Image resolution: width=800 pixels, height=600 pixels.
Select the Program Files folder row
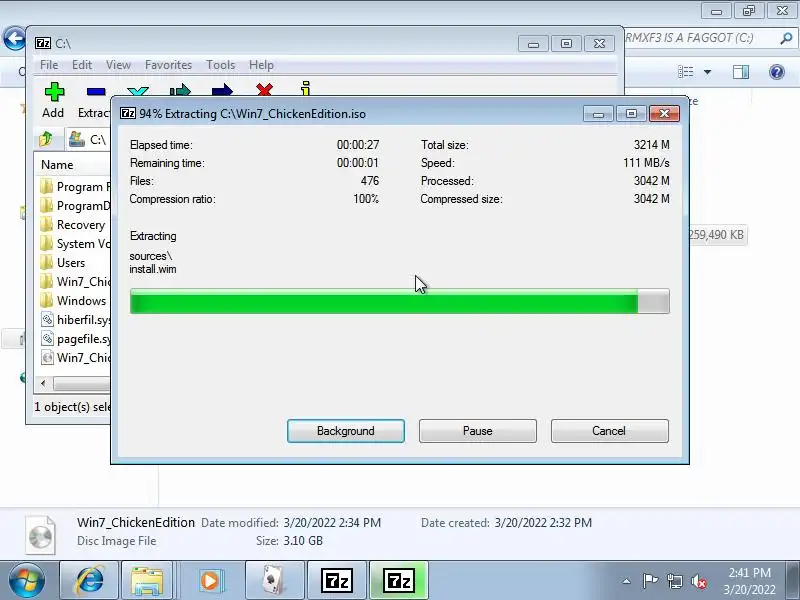point(74,187)
